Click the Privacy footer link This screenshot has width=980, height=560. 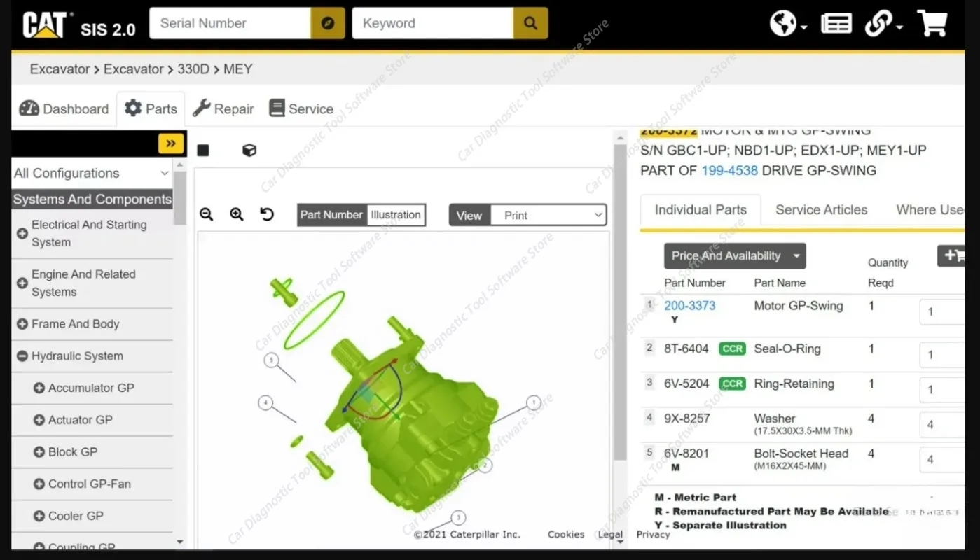point(654,534)
